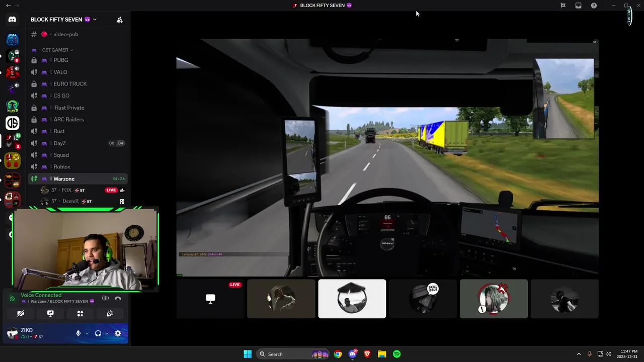Open headphone output options arrow
Viewport: 644px width, 362px height.
(107, 333)
